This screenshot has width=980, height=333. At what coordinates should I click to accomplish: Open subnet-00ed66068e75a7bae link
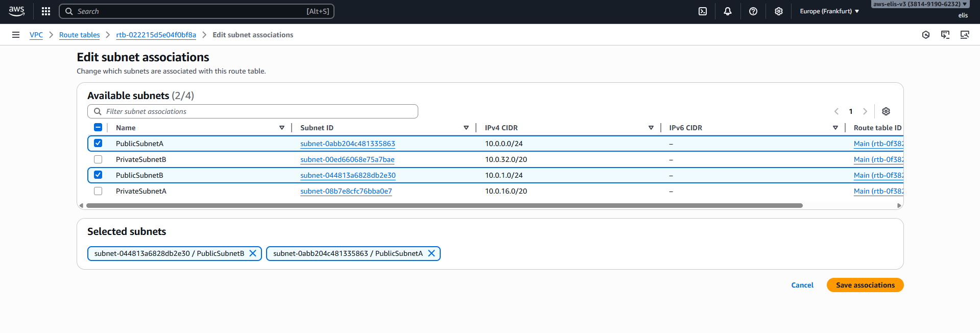tap(347, 159)
